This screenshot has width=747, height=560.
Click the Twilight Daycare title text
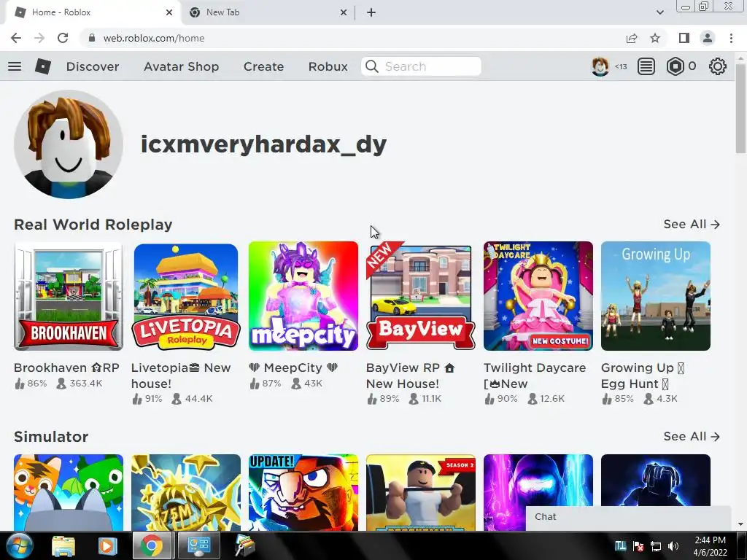pos(535,376)
